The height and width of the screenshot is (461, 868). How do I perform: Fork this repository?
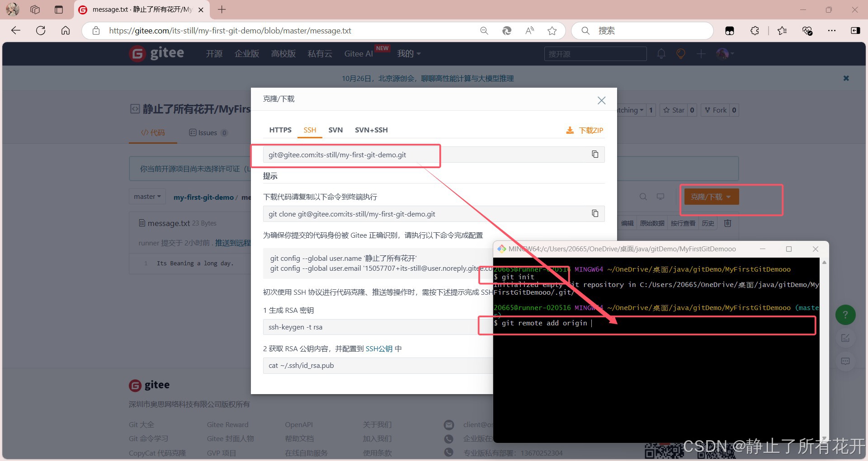click(715, 110)
